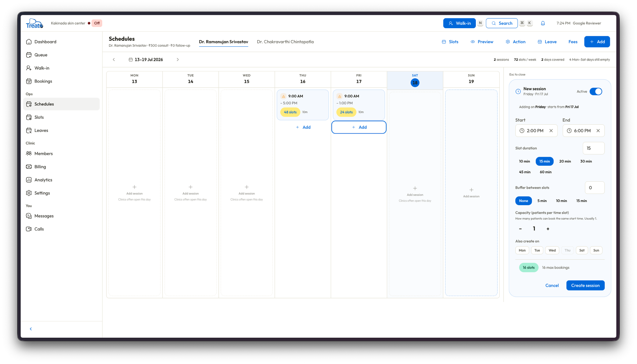Choose 5 min buffer between slots

pos(542,201)
